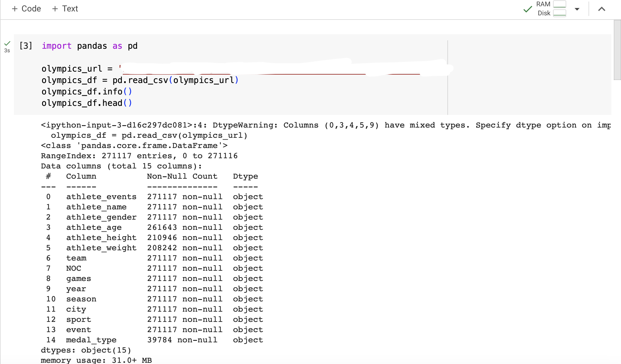Insert a new text cell
Viewport: 621px width, 364px height.
(65, 8)
